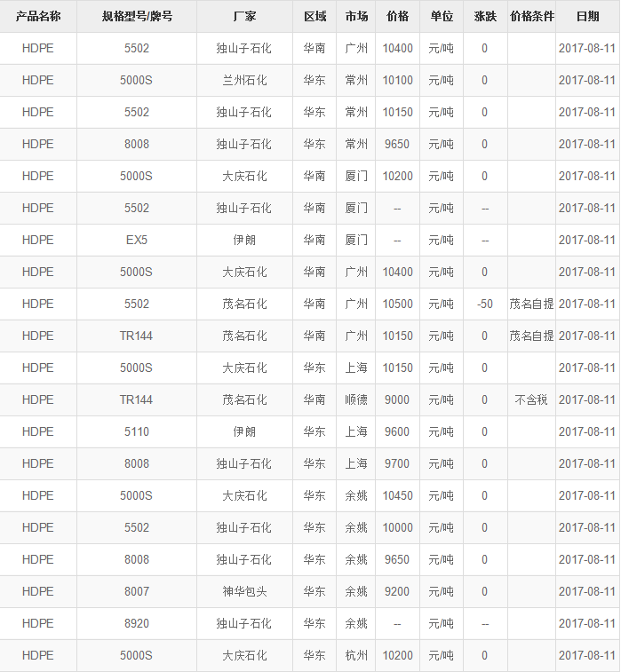
Task: Click 茂名自提 in the 5502 茂名石化 row
Action: 532,304
